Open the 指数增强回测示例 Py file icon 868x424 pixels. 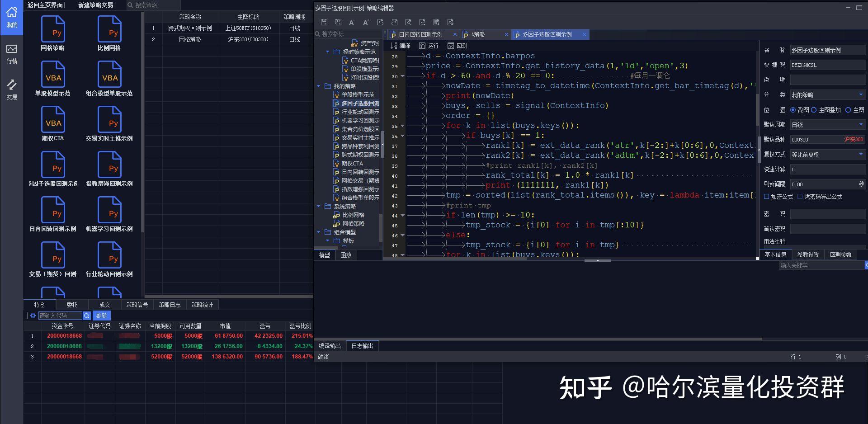pos(109,165)
